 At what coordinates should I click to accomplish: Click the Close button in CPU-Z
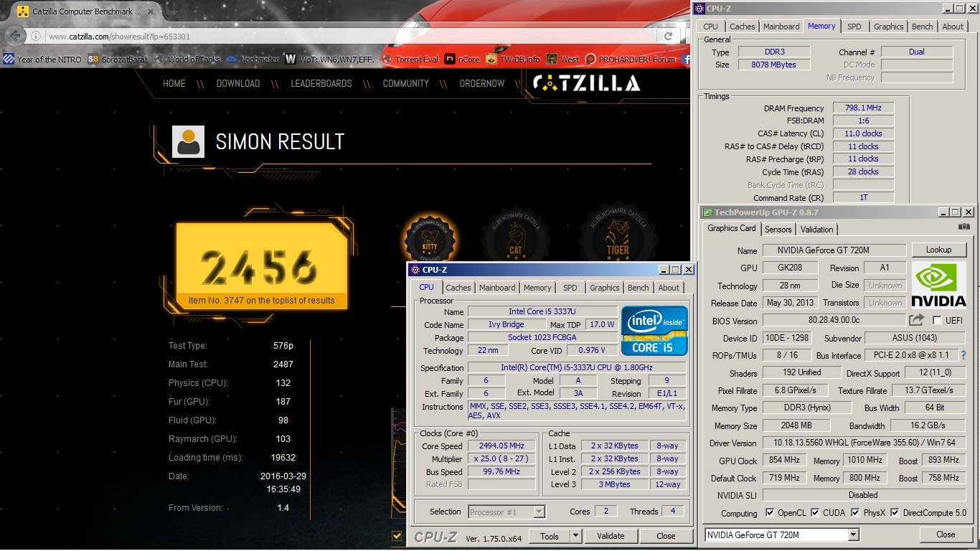point(666,536)
